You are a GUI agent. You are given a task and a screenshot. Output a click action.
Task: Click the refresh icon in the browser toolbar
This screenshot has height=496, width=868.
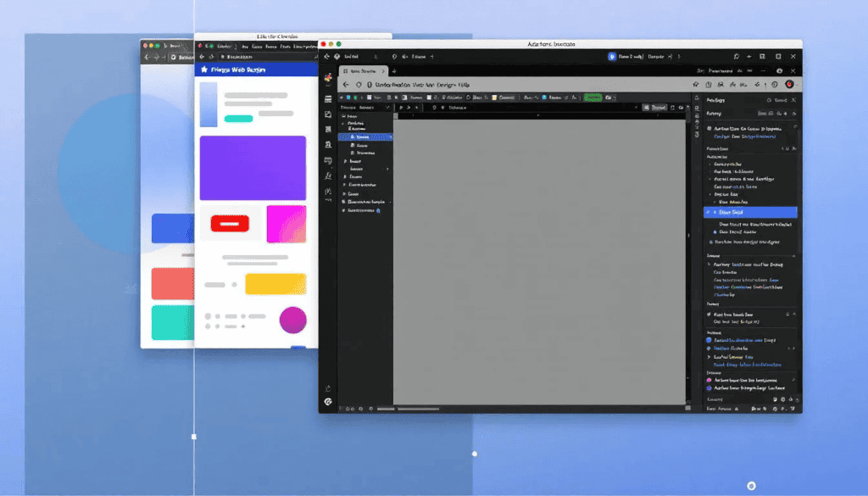click(359, 84)
